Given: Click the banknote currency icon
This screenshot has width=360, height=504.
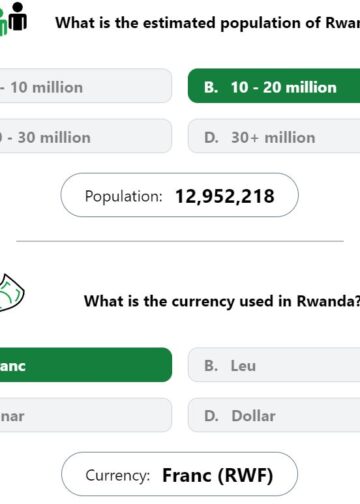Looking at the screenshot, I should coord(11,293).
